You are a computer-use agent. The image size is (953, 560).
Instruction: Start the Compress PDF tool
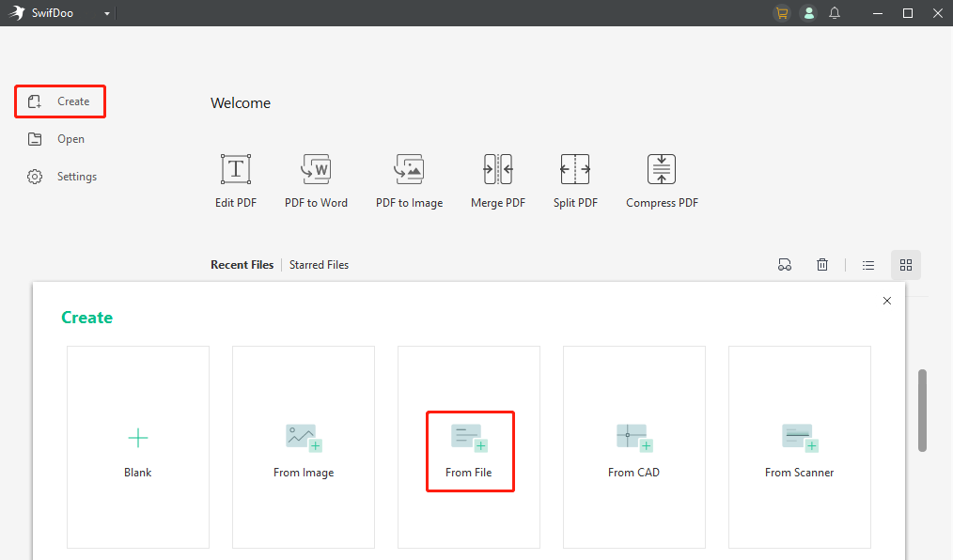(662, 181)
